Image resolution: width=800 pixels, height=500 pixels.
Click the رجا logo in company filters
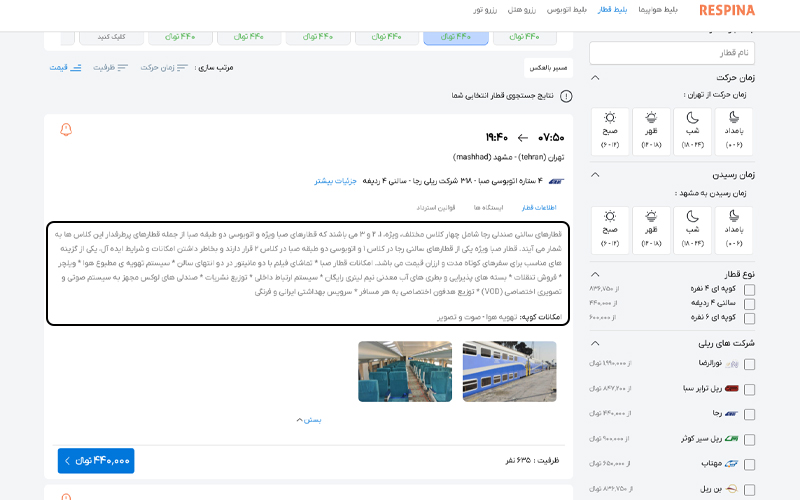(731, 414)
